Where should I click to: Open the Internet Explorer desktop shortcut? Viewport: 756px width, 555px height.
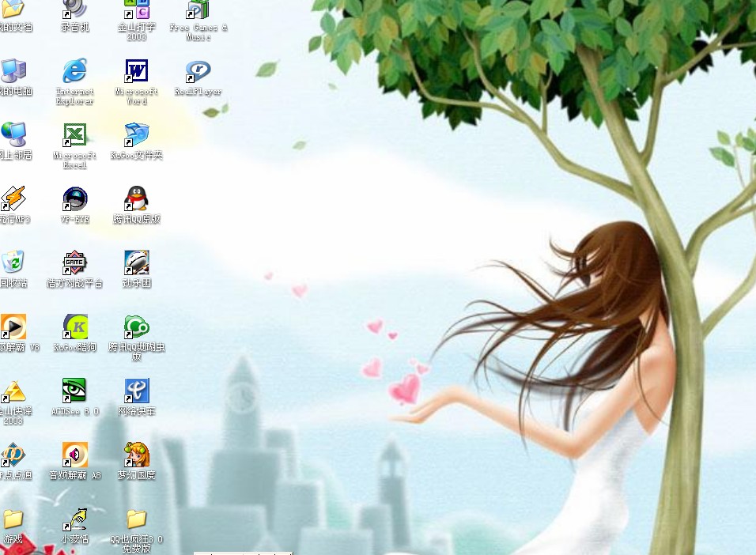74,72
